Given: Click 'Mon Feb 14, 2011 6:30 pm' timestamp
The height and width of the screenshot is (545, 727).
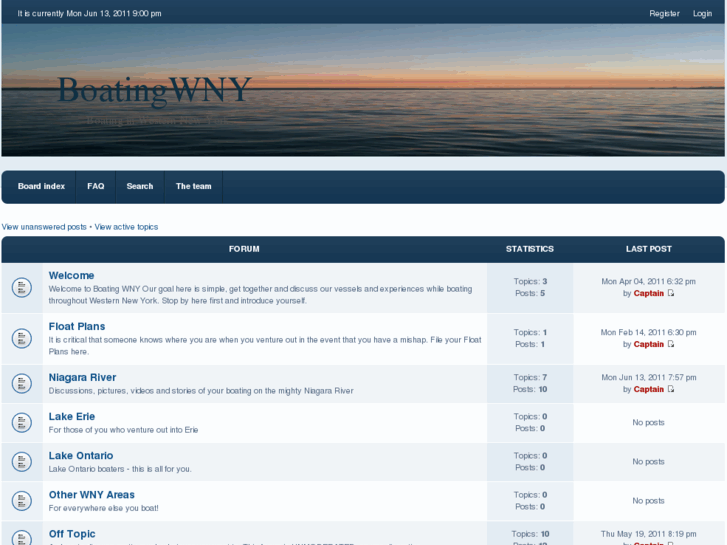Looking at the screenshot, I should [649, 333].
